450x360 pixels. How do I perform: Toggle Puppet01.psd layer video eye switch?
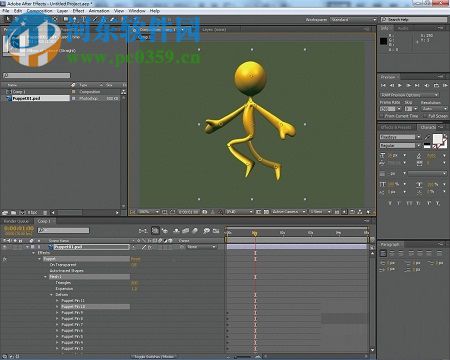coord(4,247)
